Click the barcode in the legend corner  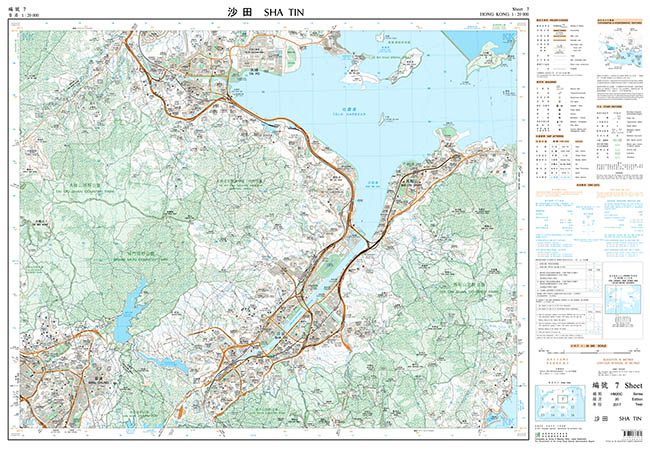pyautogui.click(x=632, y=434)
